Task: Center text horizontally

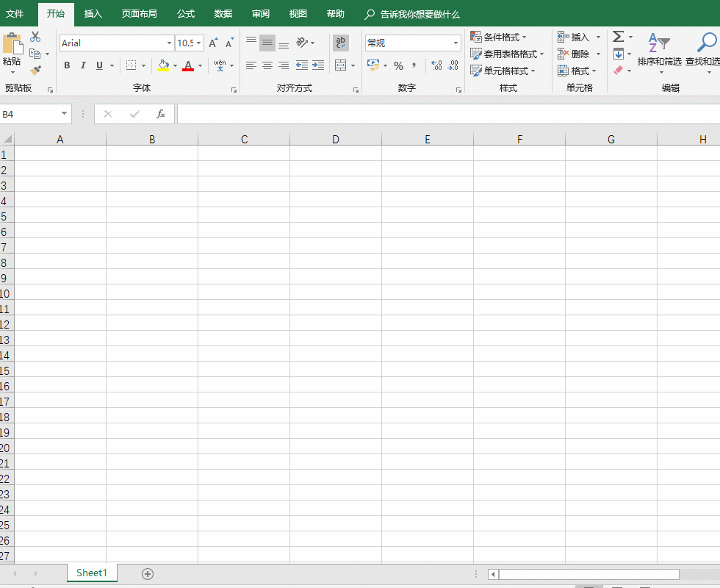Action: coord(267,65)
